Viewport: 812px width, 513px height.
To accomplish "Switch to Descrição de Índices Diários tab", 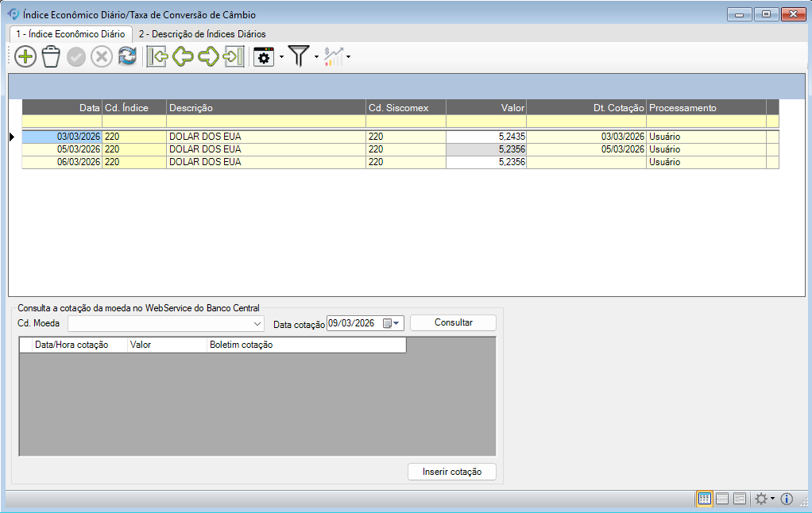I will coord(202,34).
